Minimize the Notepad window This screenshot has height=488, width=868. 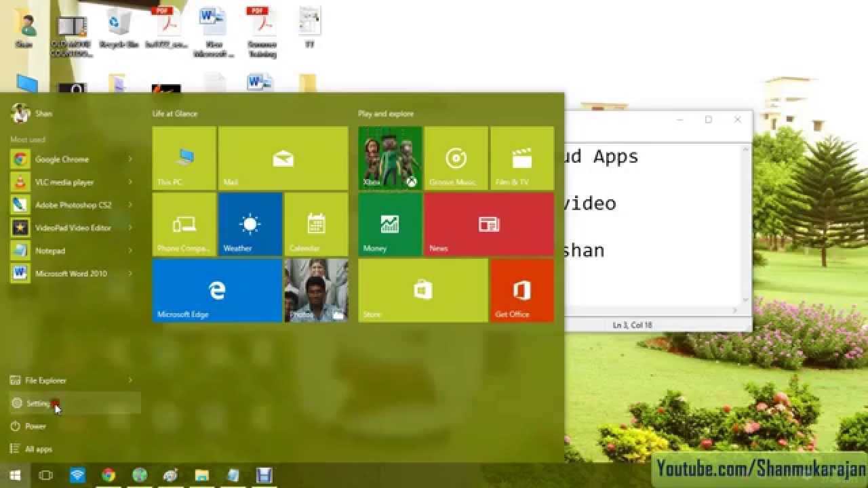(680, 120)
